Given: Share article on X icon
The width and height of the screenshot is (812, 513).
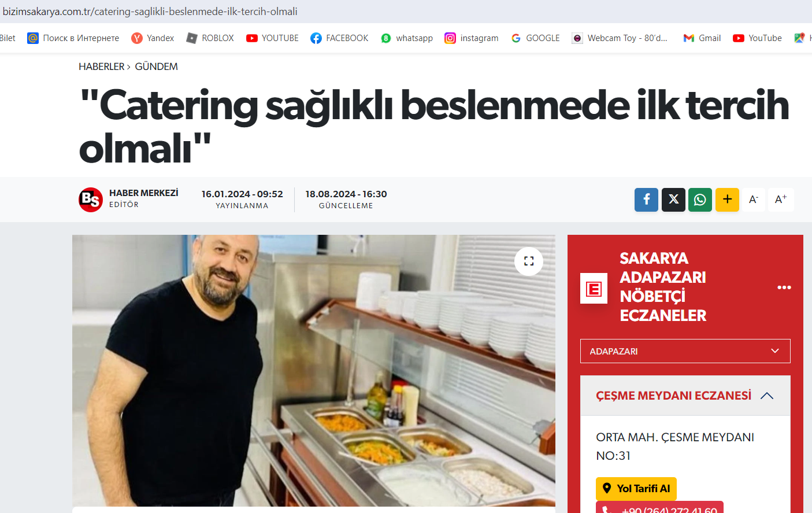Looking at the screenshot, I should [x=673, y=200].
